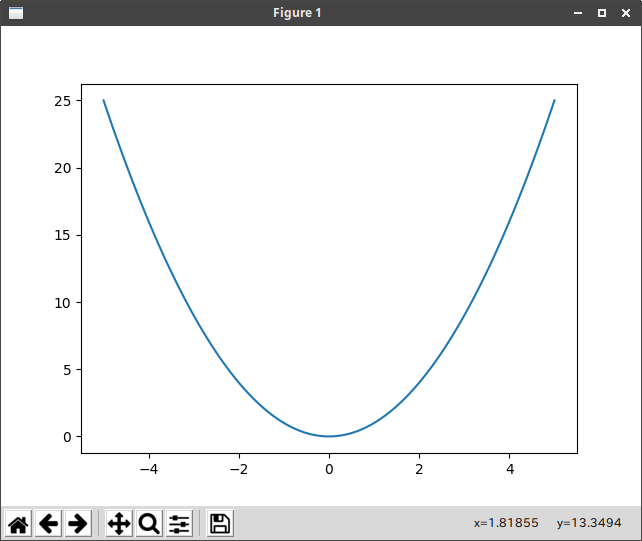Viewport: 642px width, 541px height.
Task: Go back to the previous view arrow
Action: pyautogui.click(x=48, y=523)
